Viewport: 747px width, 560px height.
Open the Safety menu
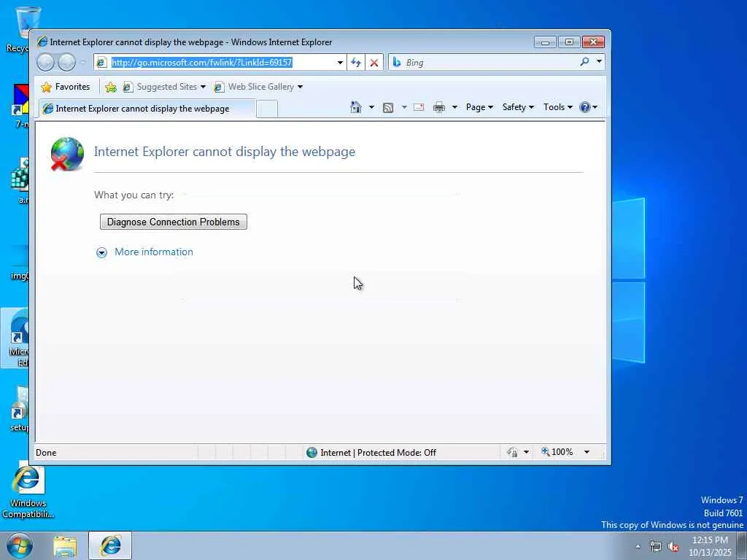(x=518, y=107)
